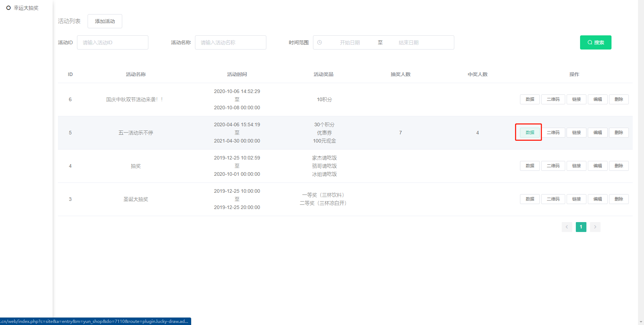
Task: Show 二维码 for 圣诞大抽奖
Action: (x=553, y=199)
